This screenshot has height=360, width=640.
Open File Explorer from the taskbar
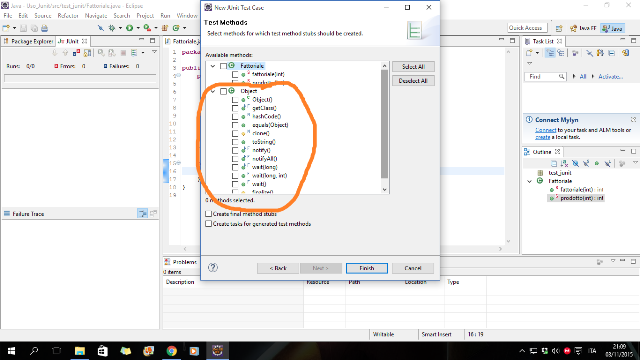pos(80,351)
